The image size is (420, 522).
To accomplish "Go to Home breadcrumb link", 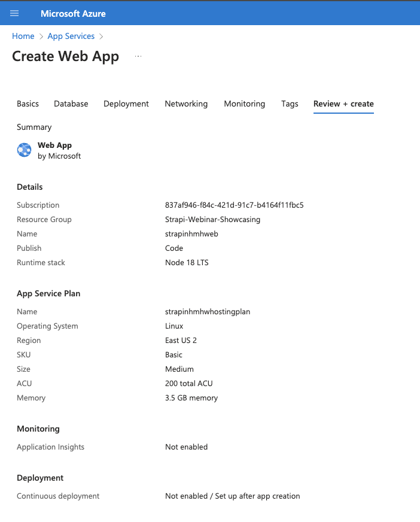I will tap(23, 36).
